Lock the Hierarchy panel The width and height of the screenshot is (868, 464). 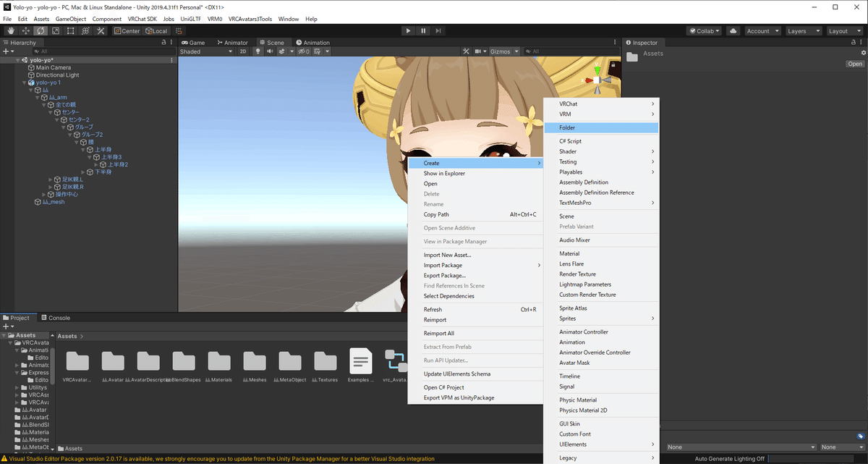163,43
